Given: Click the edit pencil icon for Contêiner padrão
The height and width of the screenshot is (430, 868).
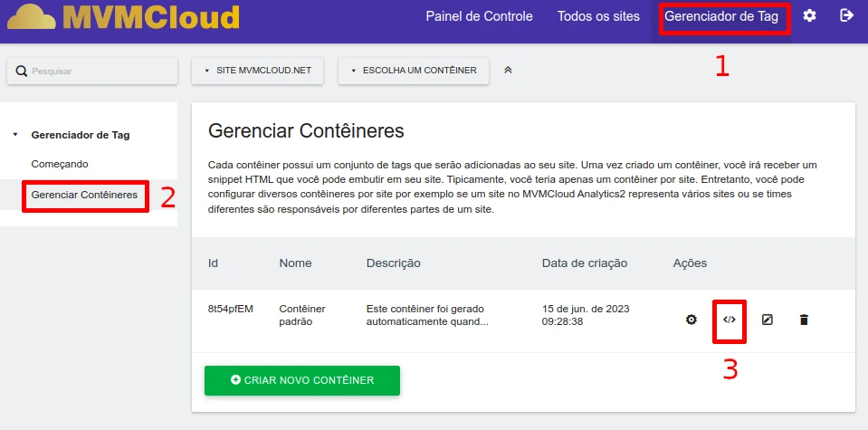Looking at the screenshot, I should pos(768,320).
